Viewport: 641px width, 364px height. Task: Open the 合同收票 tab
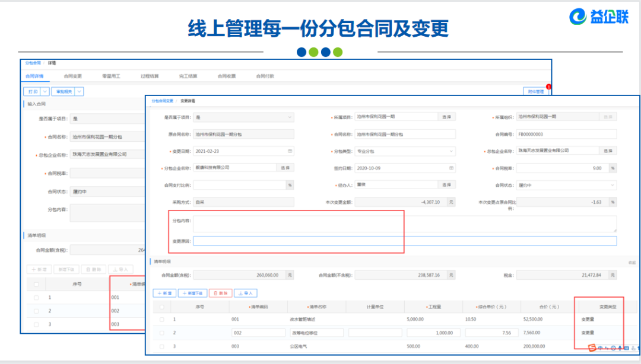pyautogui.click(x=227, y=76)
